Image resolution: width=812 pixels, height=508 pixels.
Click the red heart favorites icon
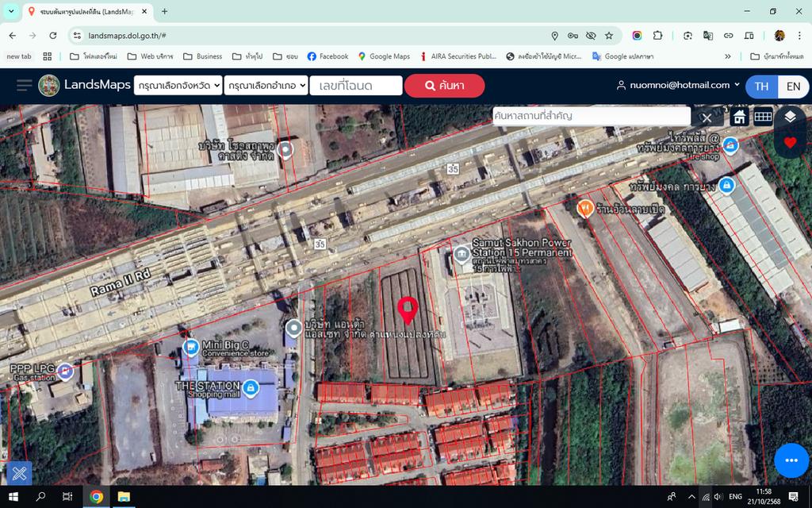(789, 143)
